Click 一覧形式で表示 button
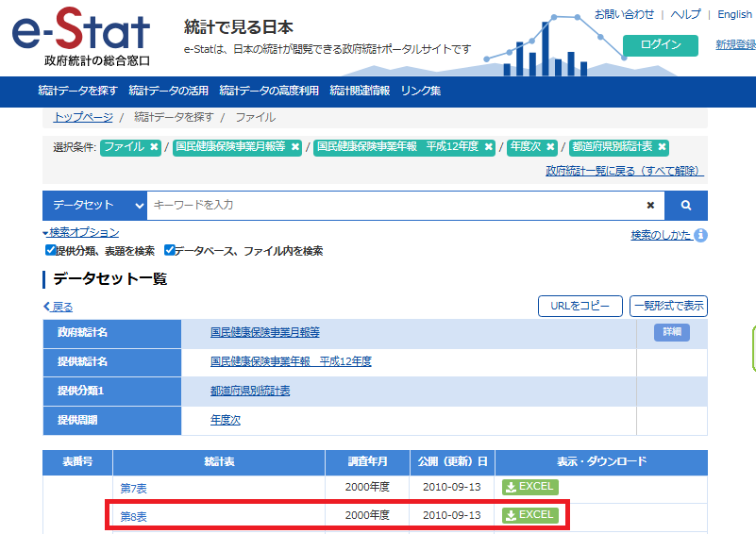The image size is (756, 534). [x=668, y=306]
